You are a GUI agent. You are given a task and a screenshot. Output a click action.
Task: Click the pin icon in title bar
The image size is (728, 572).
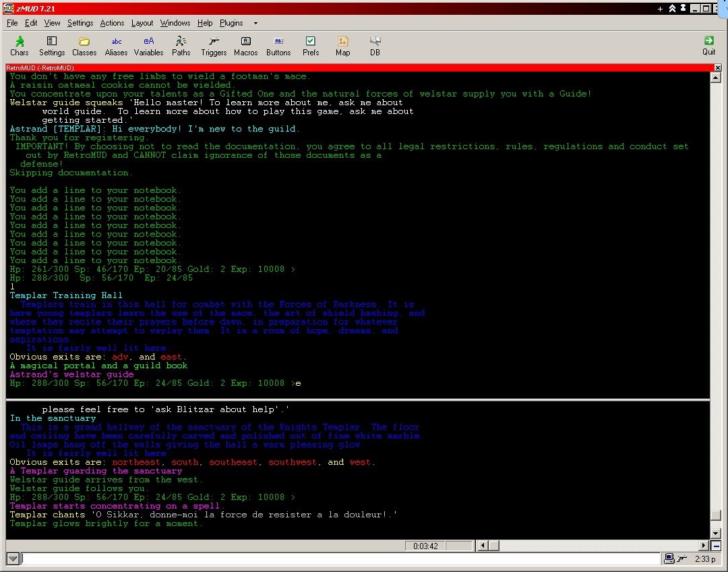(683, 8)
